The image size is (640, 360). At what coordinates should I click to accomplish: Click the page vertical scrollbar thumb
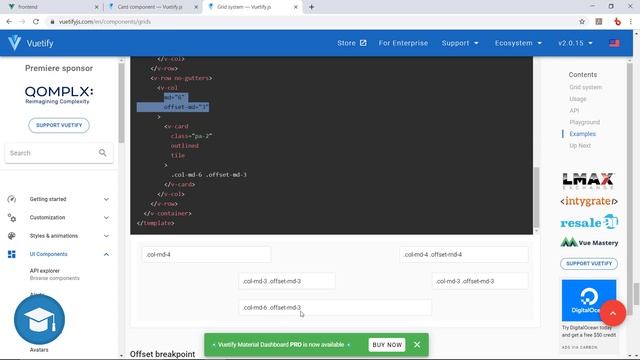click(636, 294)
